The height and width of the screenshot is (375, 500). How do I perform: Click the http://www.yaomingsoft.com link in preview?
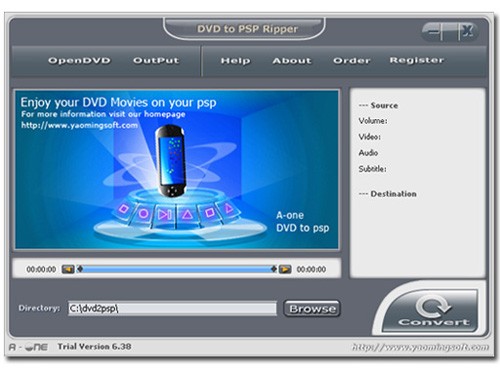[x=79, y=125]
